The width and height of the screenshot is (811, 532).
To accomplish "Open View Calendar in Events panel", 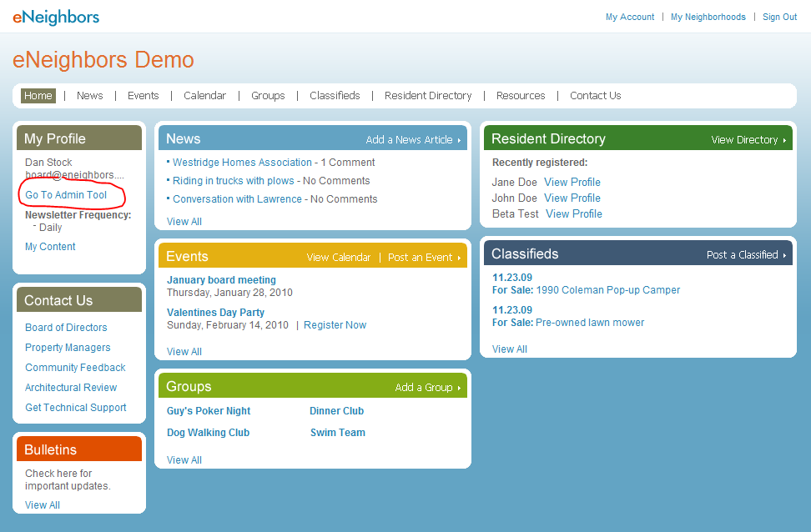I will click(x=338, y=258).
